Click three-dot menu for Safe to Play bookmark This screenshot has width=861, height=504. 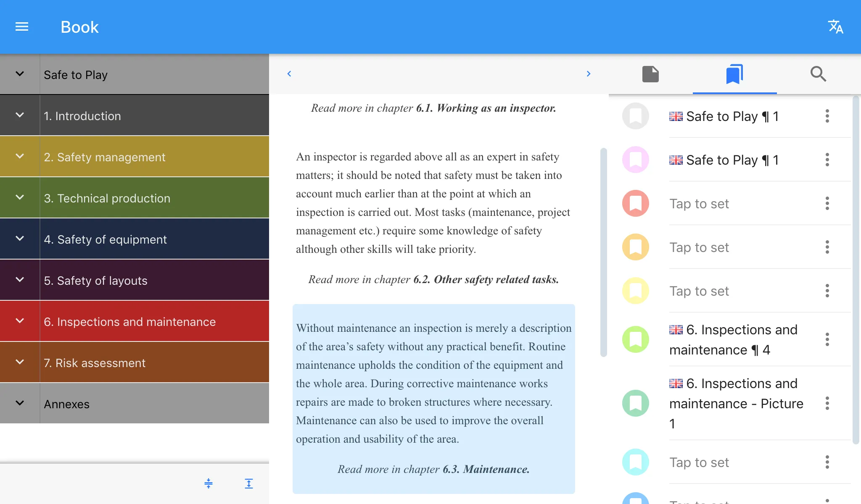[x=827, y=116]
